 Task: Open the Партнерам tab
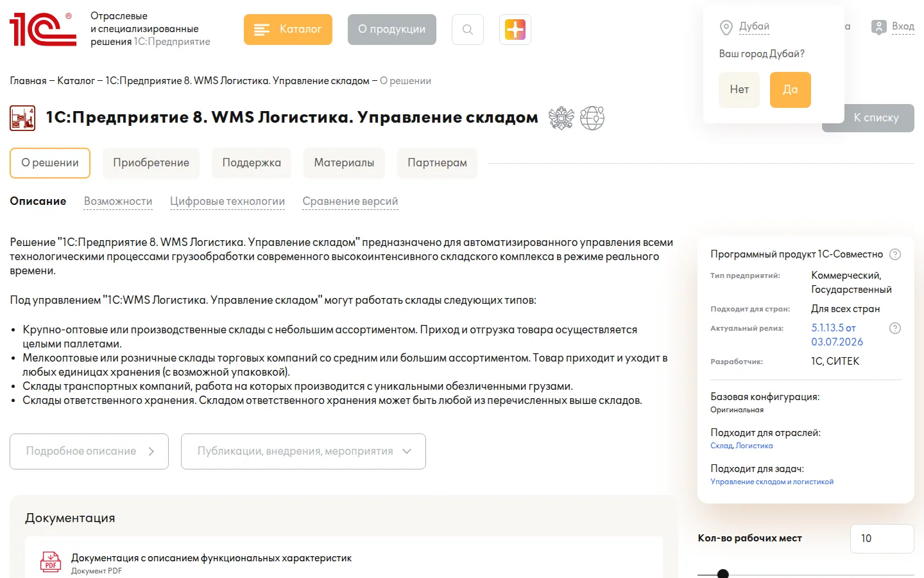pos(437,163)
